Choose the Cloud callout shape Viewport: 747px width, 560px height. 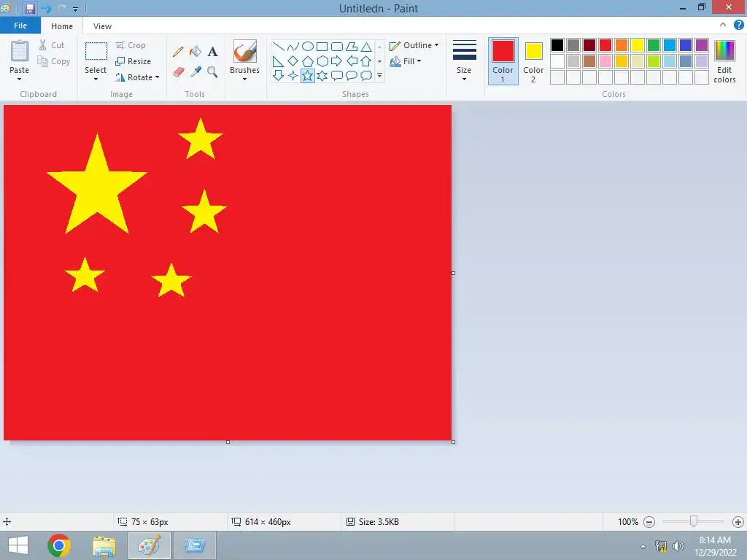[x=366, y=76]
